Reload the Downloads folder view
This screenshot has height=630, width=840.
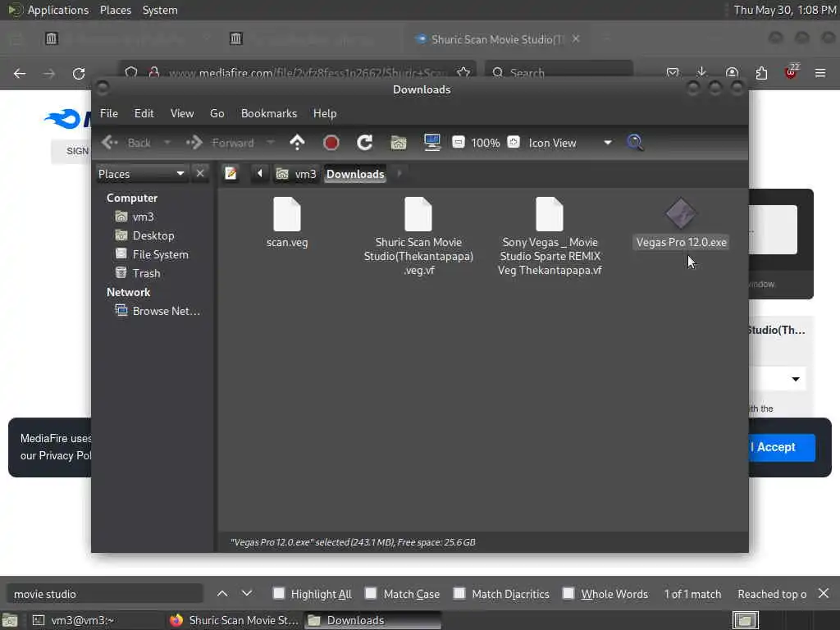(365, 143)
